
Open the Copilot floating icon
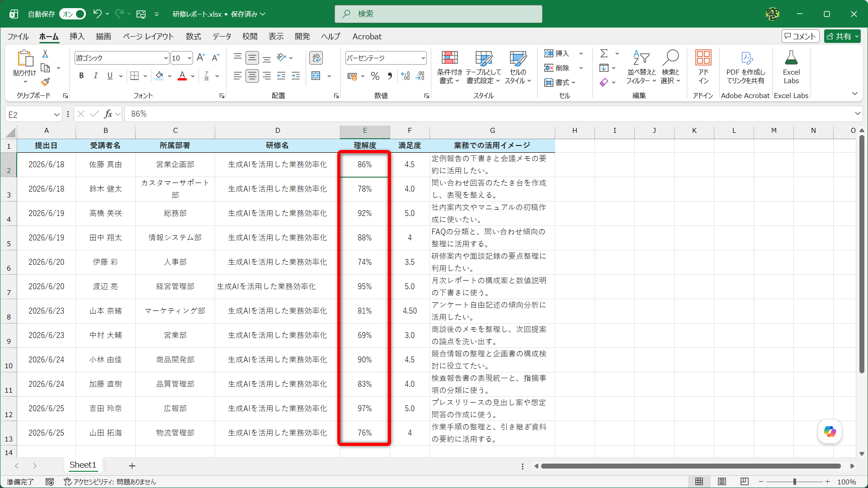[x=830, y=432]
